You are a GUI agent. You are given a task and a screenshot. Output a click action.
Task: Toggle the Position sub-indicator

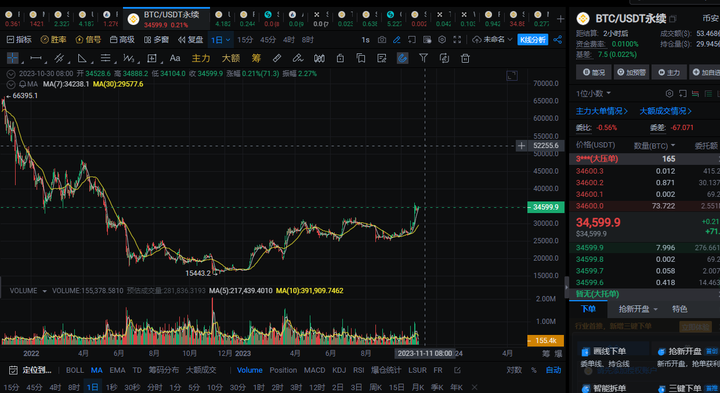click(283, 370)
